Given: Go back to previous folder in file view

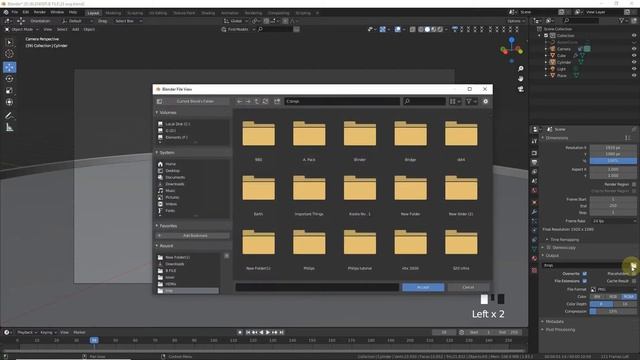Looking at the screenshot, I should (240, 101).
